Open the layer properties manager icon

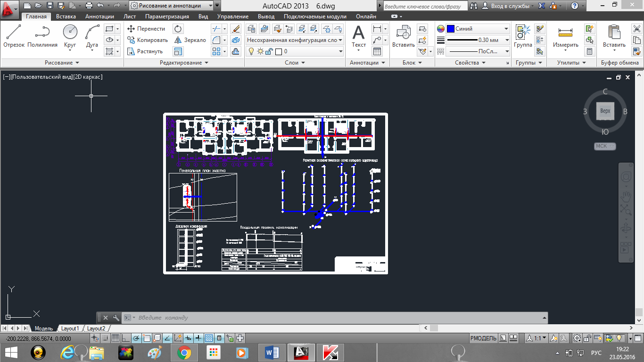tap(252, 29)
